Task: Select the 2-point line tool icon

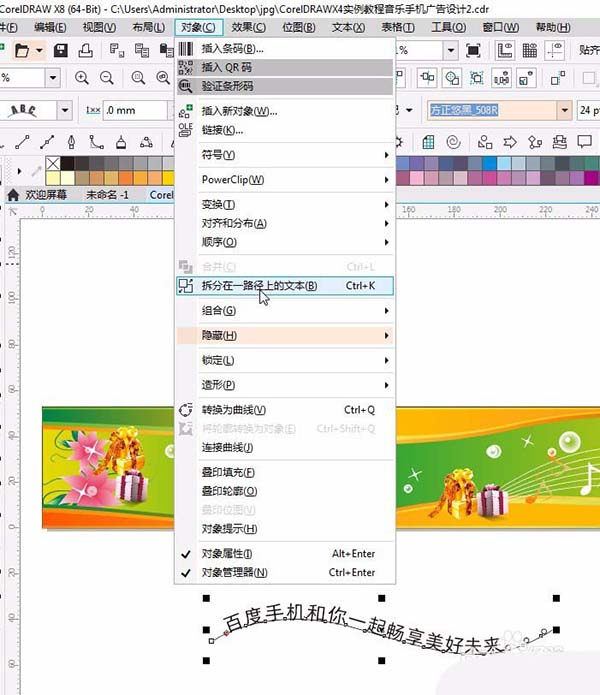Action: [22, 142]
